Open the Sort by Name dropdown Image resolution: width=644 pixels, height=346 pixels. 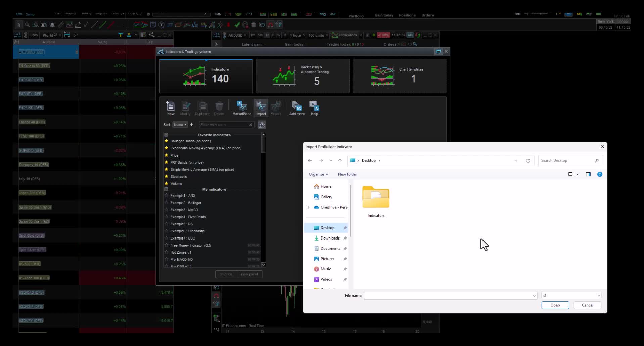point(180,124)
